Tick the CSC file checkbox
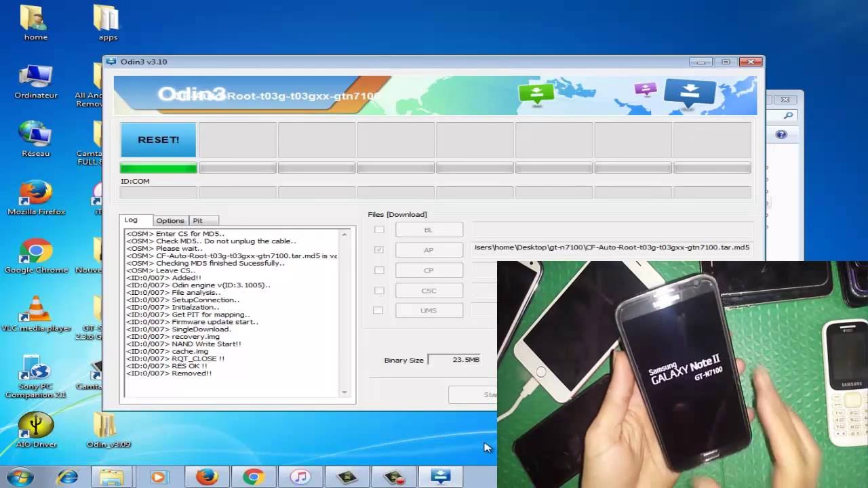868x488 pixels. click(x=379, y=290)
